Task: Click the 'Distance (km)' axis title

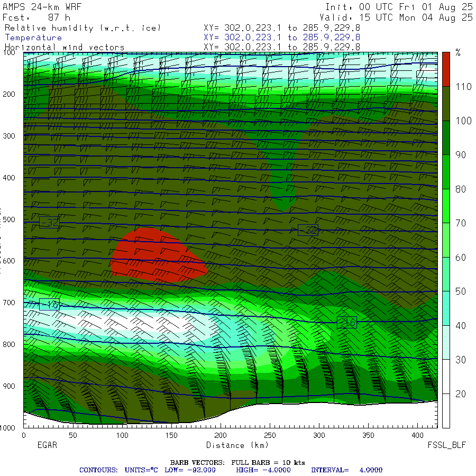Action: coord(237,445)
